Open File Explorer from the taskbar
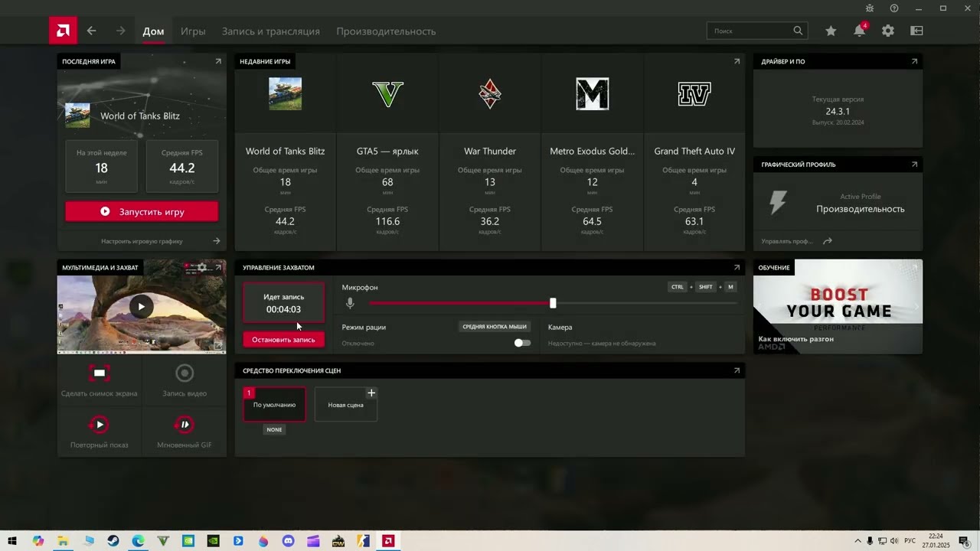This screenshot has height=551, width=980. (x=63, y=541)
